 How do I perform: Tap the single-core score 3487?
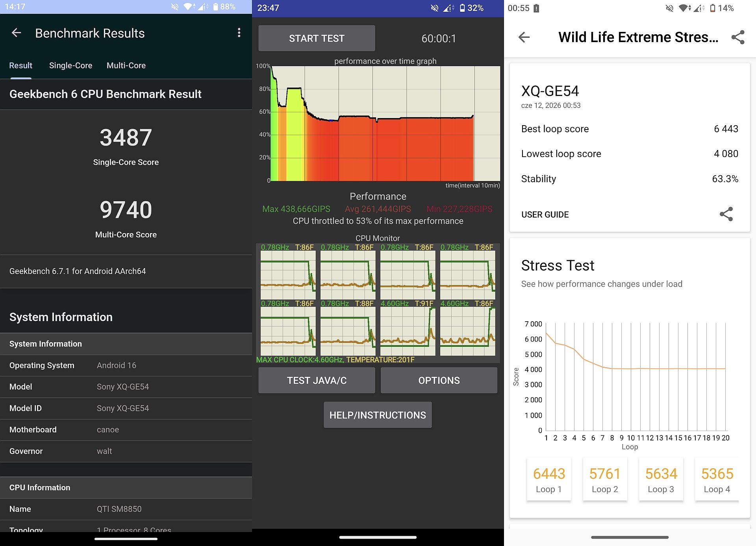[x=126, y=137]
